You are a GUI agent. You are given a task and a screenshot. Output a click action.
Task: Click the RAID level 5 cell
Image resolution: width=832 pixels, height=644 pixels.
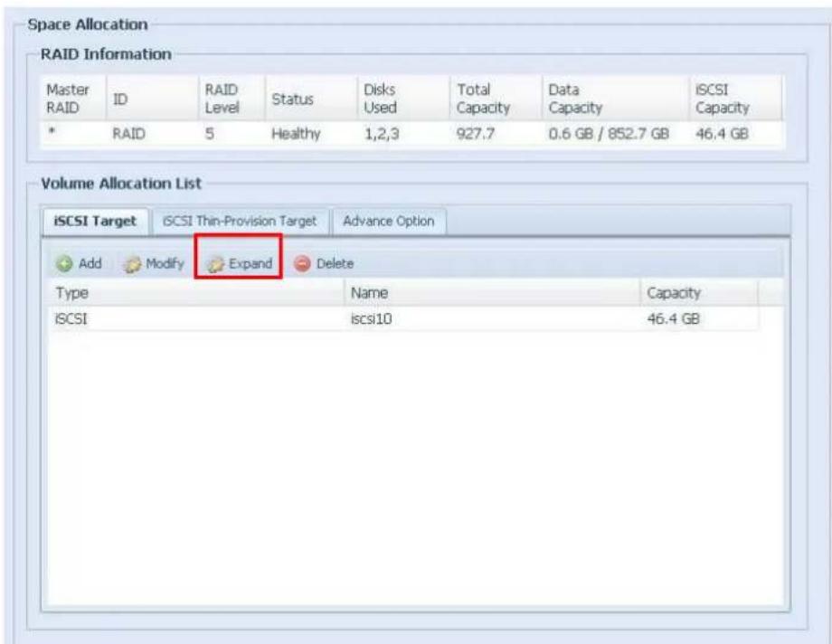coord(210,133)
